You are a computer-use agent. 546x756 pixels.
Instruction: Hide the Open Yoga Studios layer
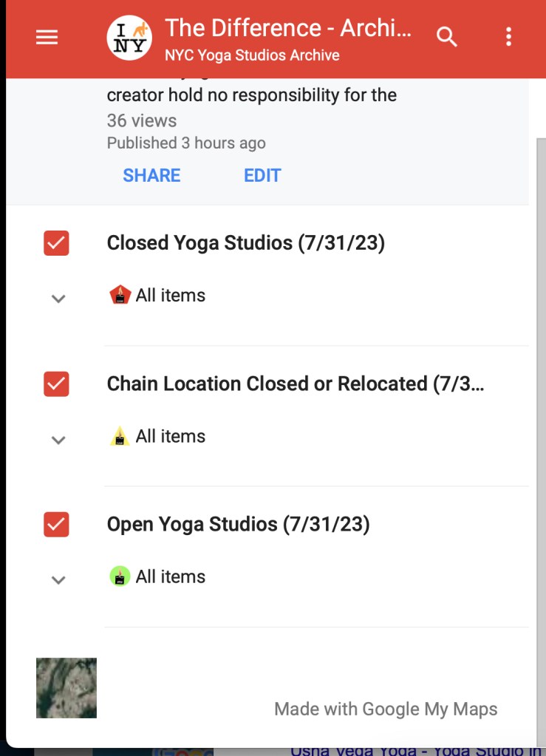tap(56, 525)
